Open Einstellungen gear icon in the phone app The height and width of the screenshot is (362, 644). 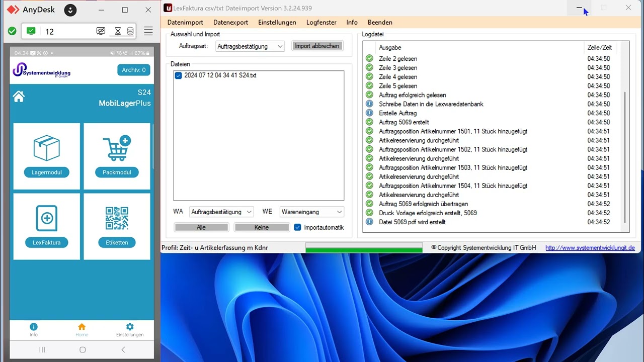[130, 327]
